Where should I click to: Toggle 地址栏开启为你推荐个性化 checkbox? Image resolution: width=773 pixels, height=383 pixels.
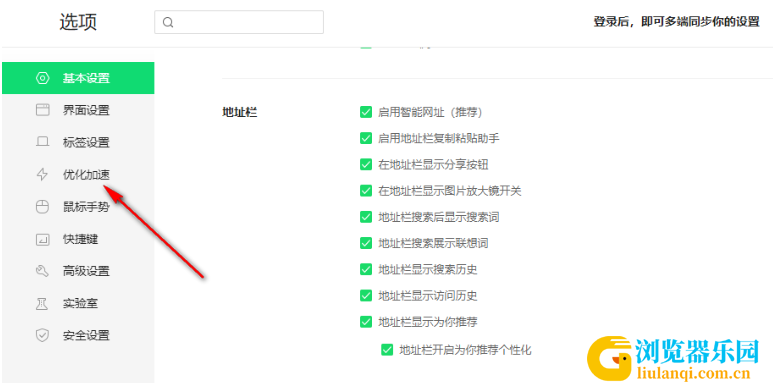coord(386,350)
